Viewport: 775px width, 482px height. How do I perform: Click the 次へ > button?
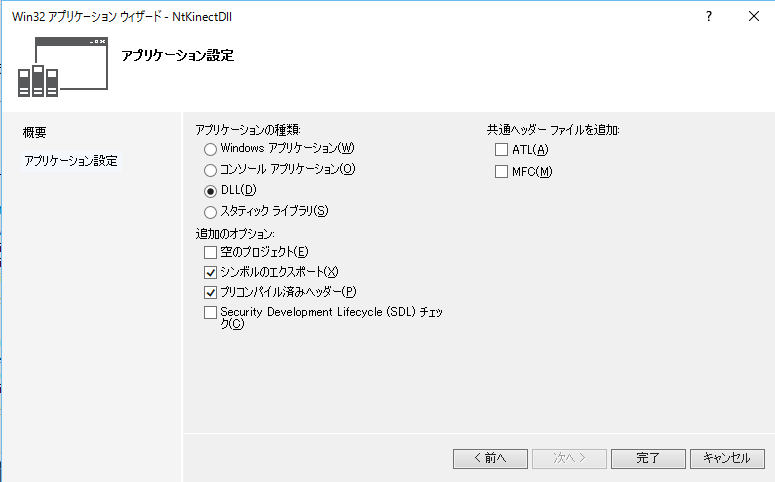coord(569,459)
